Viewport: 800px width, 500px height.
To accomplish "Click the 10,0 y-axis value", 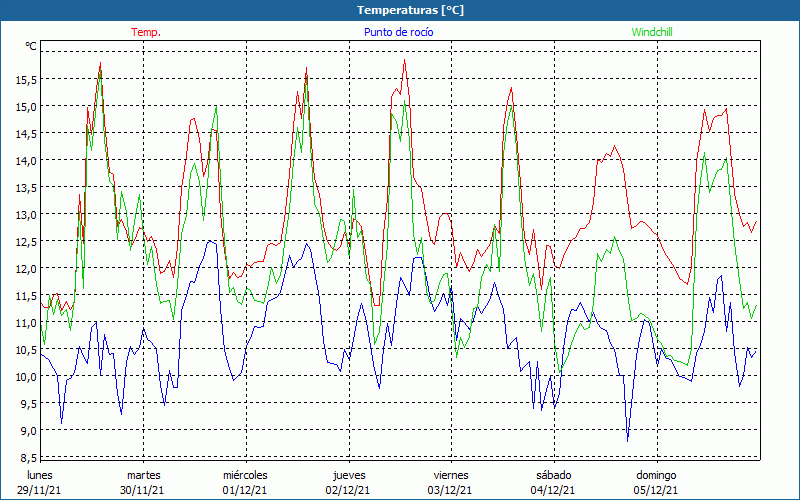I will pyautogui.click(x=27, y=377).
